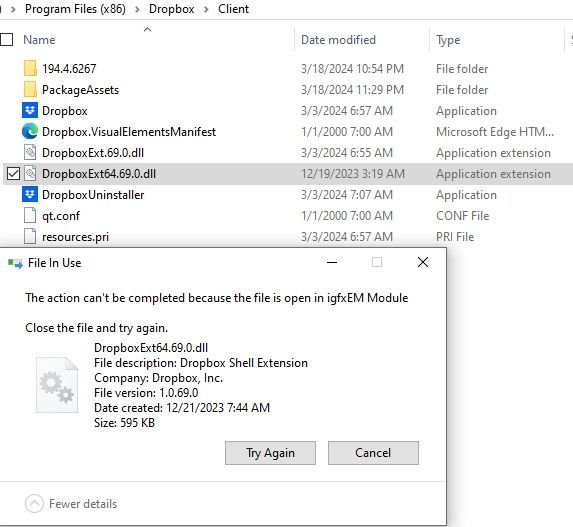
Task: Close the File In Use dialog
Action: tap(423, 262)
